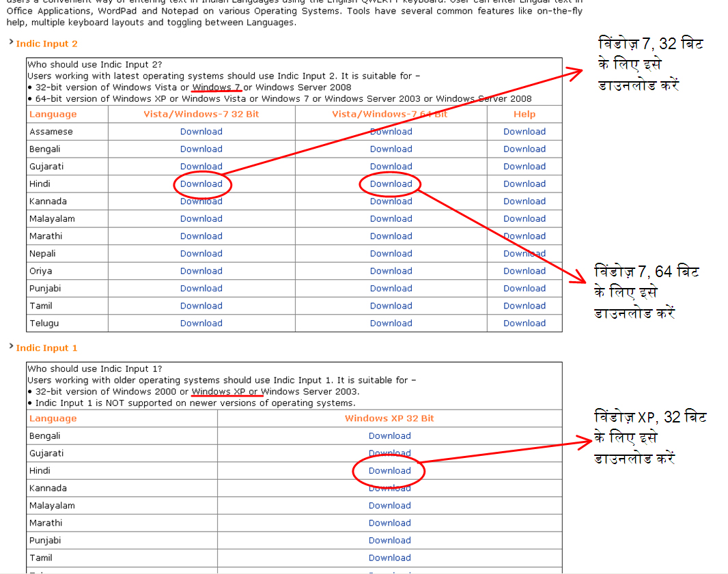Image resolution: width=728 pixels, height=574 pixels.
Task: Download Hindi Help file
Action: point(524,184)
